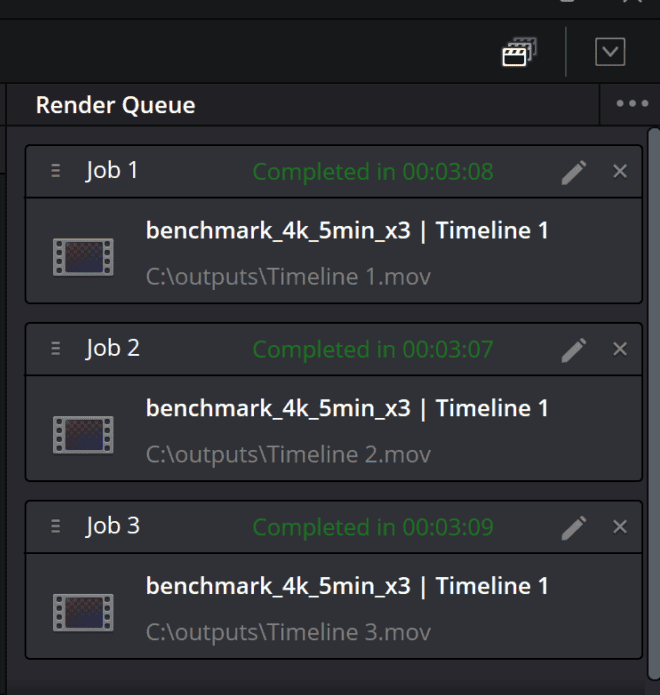Click the Timeline 2.mov output path
This screenshot has width=660, height=695.
288,455
